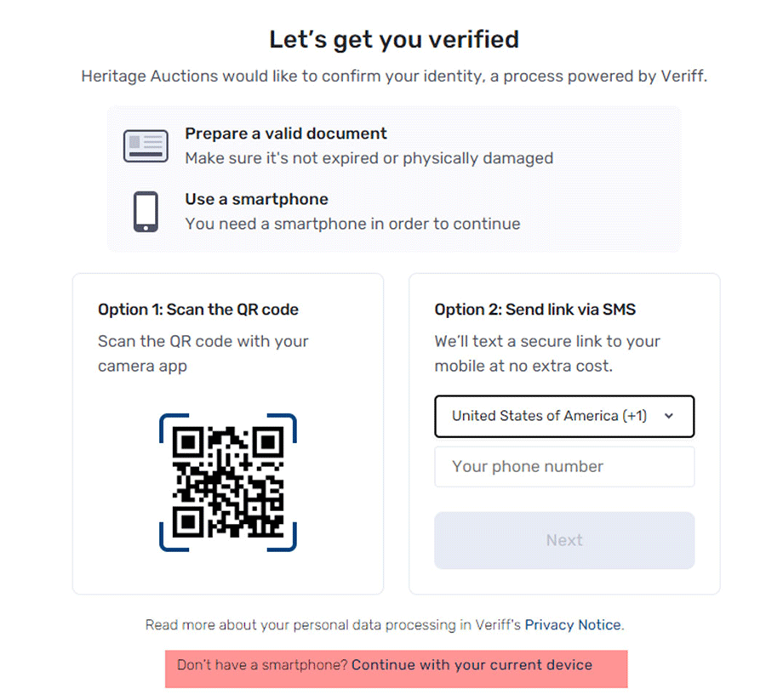Screen dimensions: 766x700
Task: Focus the Your phone number field
Action: (x=564, y=467)
